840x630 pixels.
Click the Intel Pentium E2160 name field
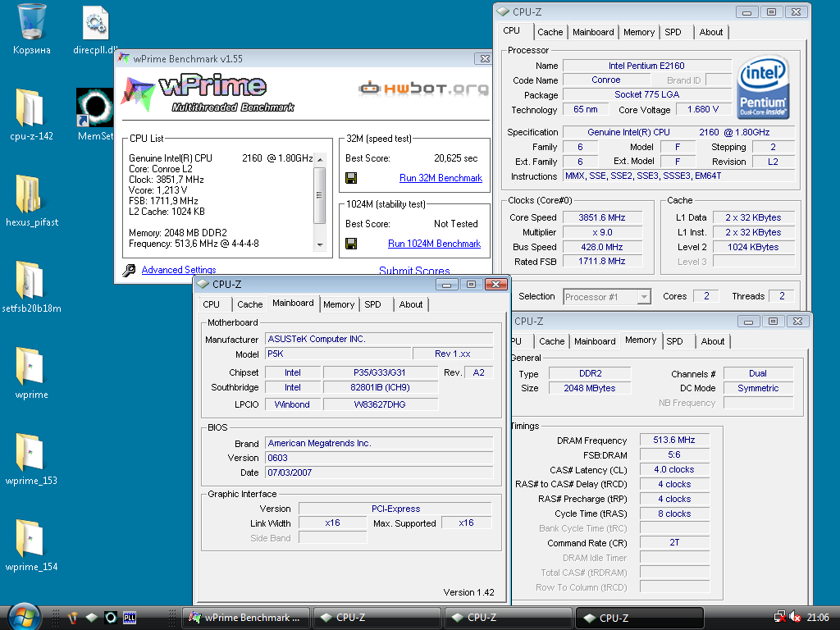[x=646, y=66]
